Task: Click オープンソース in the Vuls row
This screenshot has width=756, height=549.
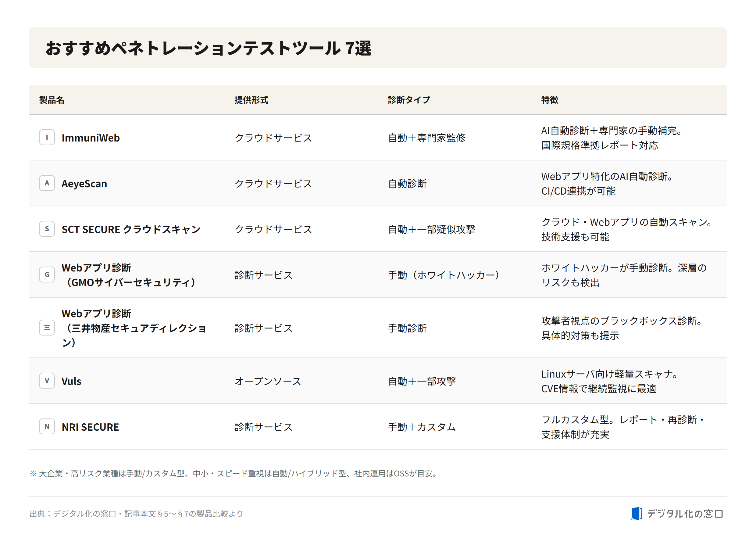Action: (268, 381)
